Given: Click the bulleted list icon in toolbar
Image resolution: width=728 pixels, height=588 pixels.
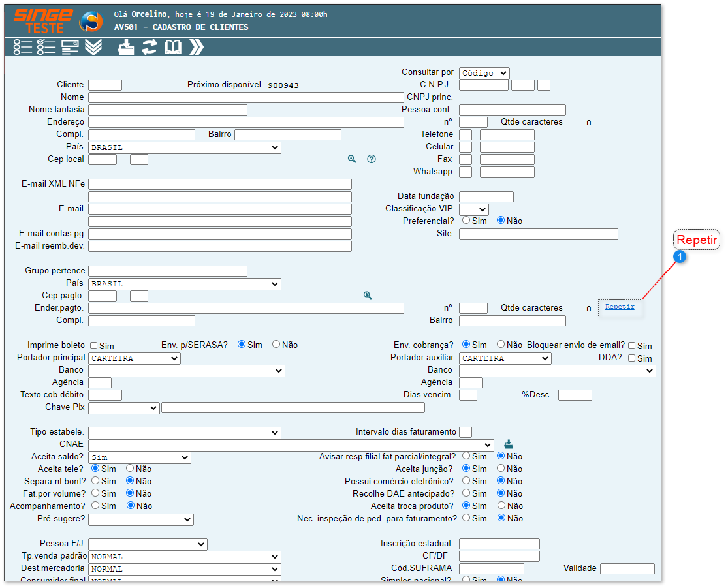Looking at the screenshot, I should click(x=22, y=47).
